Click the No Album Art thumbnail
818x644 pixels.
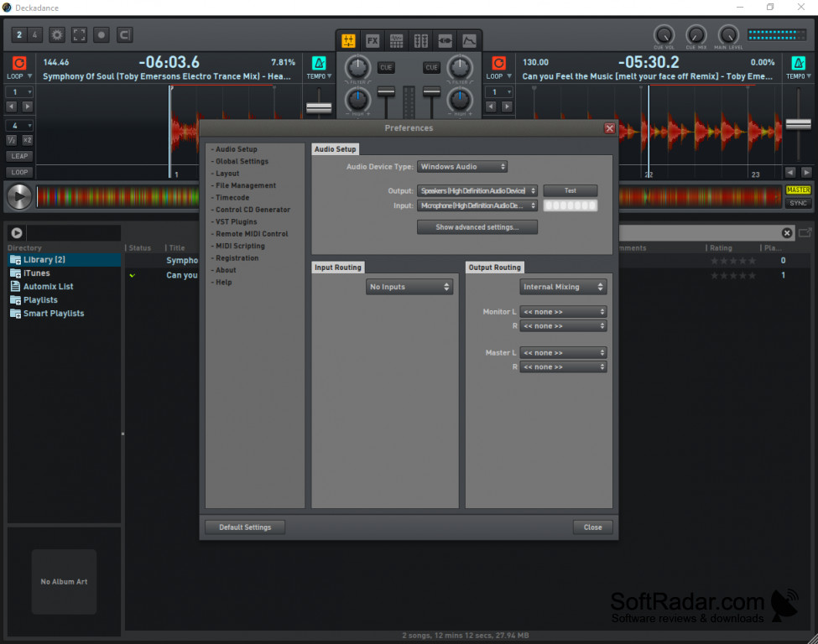tap(64, 581)
